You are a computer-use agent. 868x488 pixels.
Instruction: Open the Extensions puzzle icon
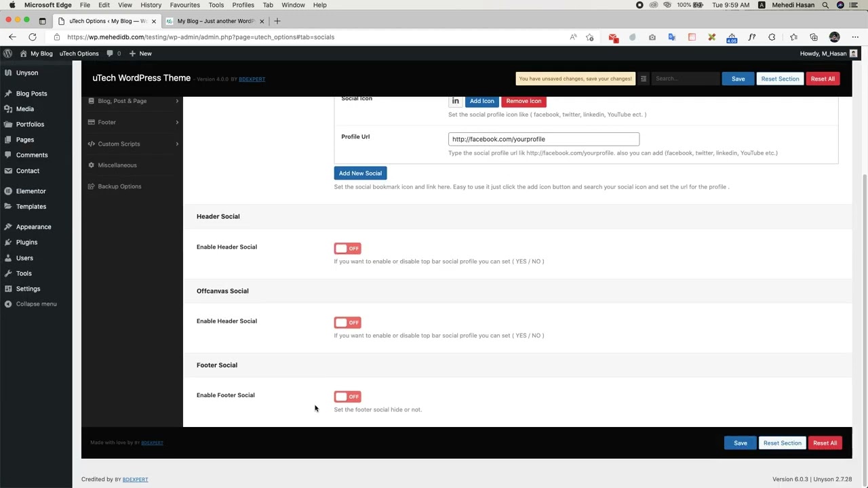(x=772, y=37)
